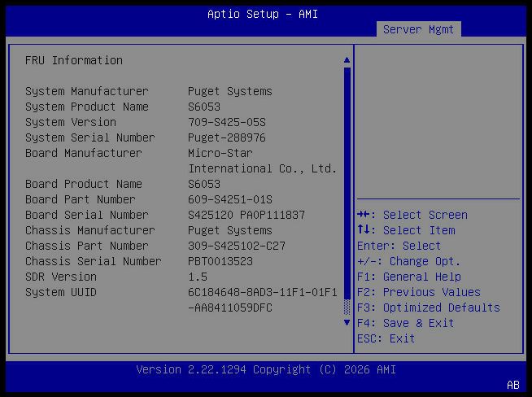The height and width of the screenshot is (397, 532).
Task: Select the Board Product Name label
Action: (x=84, y=184)
